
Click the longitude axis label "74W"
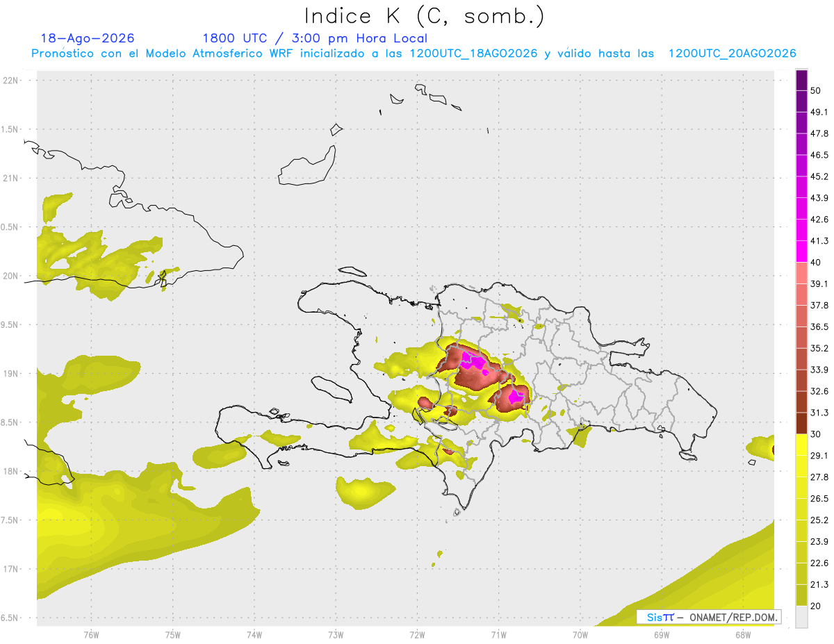[x=254, y=635]
